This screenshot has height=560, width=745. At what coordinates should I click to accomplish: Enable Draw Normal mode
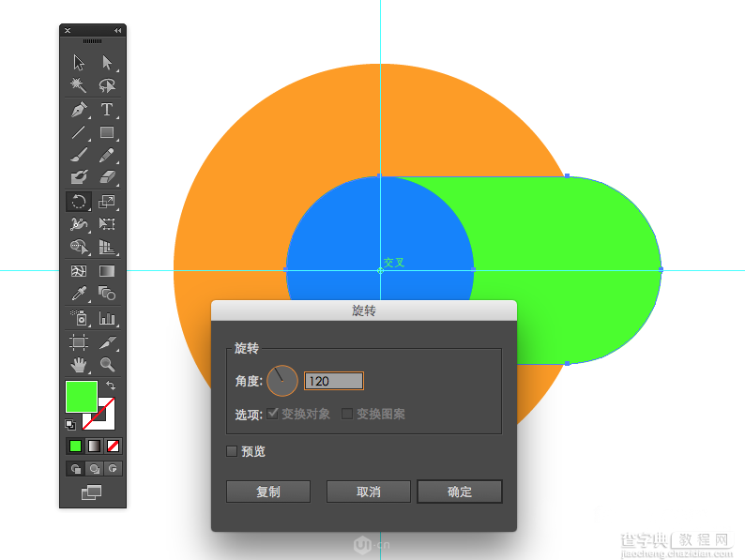click(x=76, y=469)
